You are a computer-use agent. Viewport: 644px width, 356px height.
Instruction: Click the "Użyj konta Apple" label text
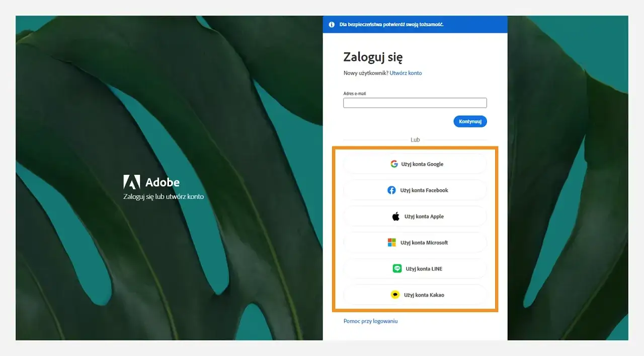424,217
